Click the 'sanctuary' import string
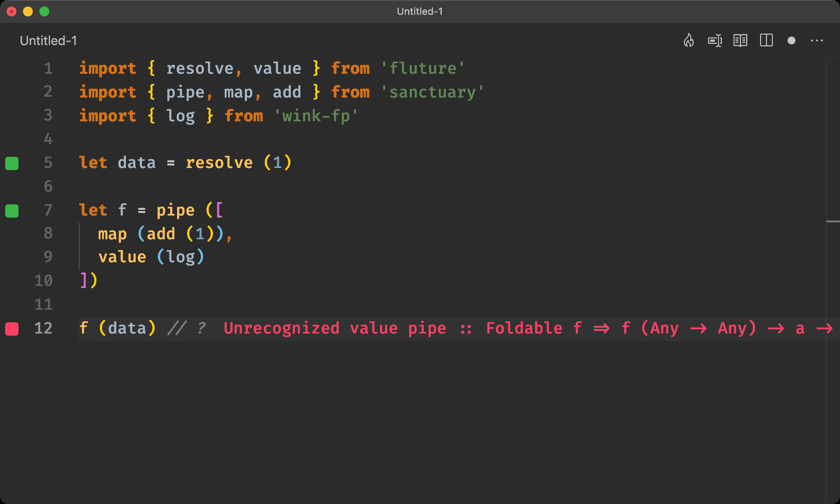The width and height of the screenshot is (840, 504). click(431, 91)
